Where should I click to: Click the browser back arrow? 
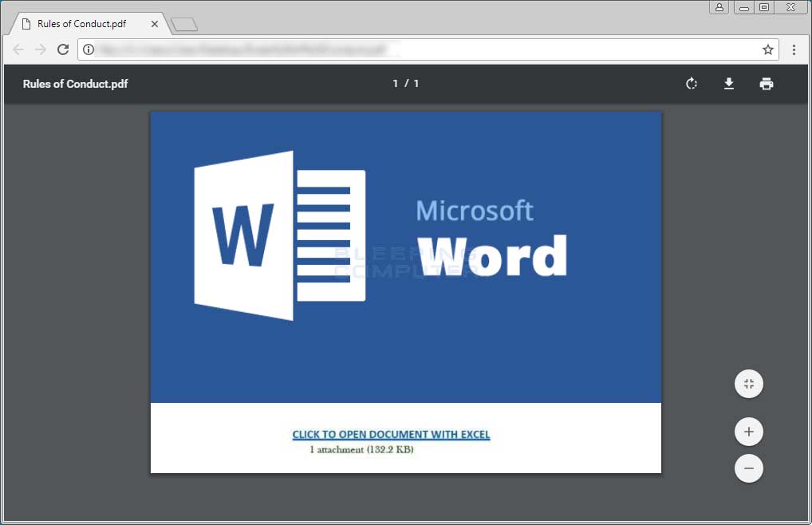tap(18, 49)
